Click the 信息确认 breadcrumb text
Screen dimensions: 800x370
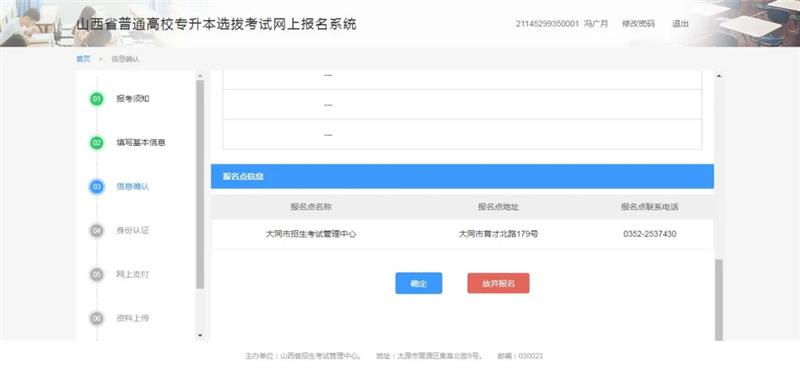tap(126, 59)
